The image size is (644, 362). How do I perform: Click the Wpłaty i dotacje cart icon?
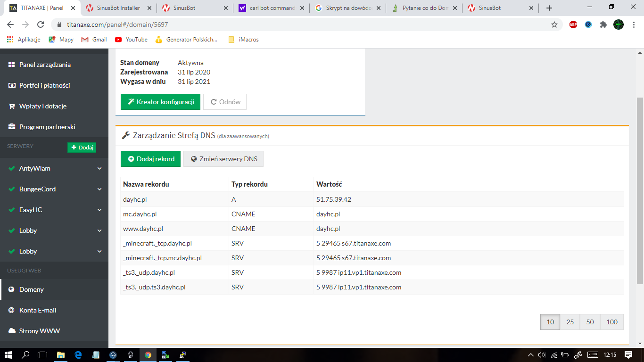[11, 106]
